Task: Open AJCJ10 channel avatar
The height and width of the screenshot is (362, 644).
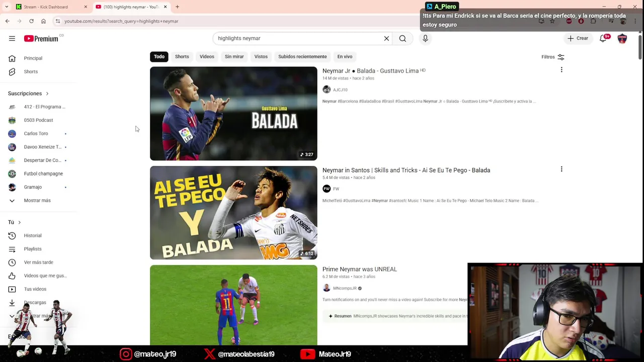Action: coord(327,89)
